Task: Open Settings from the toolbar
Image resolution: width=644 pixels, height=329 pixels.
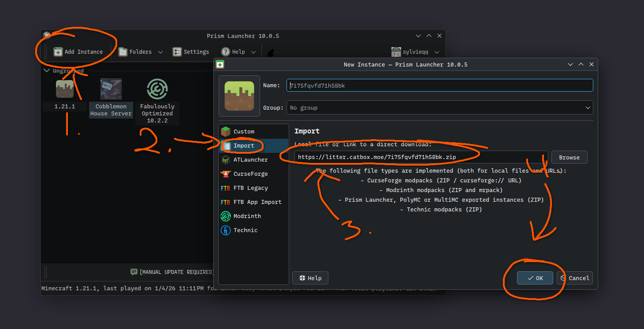Action: click(190, 52)
